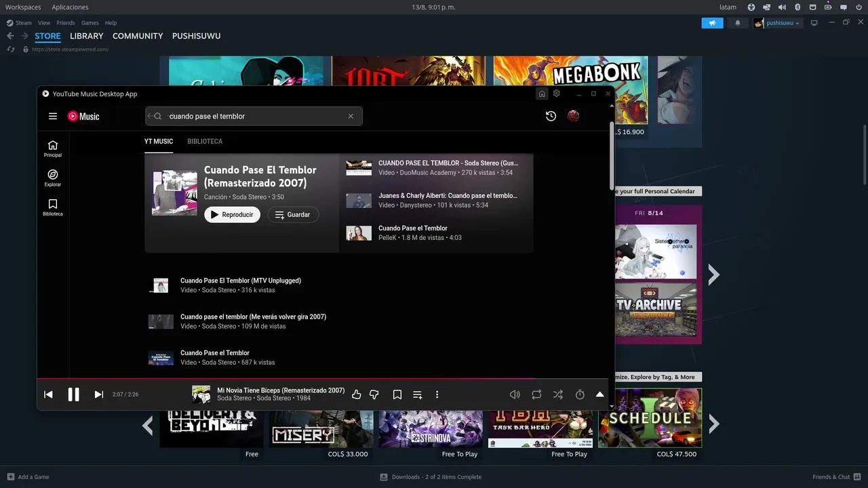Screen dimensions: 868x488
Task: Open the View menu in Steam
Action: click(x=44, y=22)
